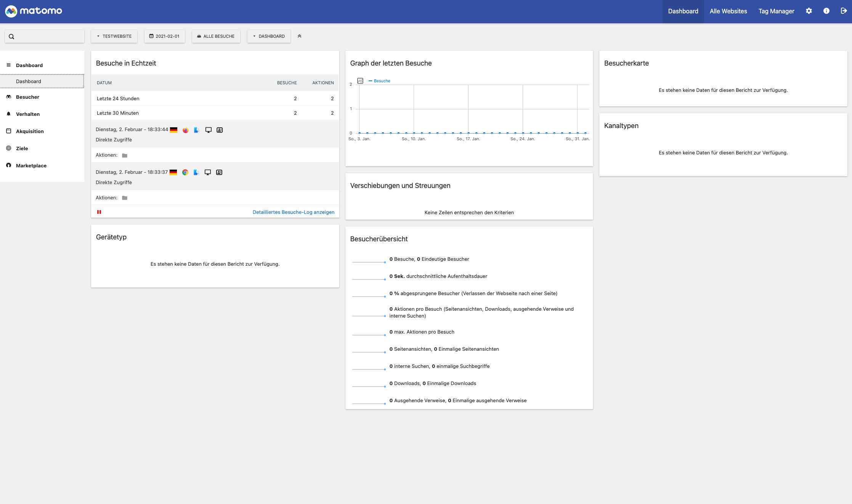Open visitor profile icon for 18:33:44 visit
The height and width of the screenshot is (504, 852).
tap(220, 130)
